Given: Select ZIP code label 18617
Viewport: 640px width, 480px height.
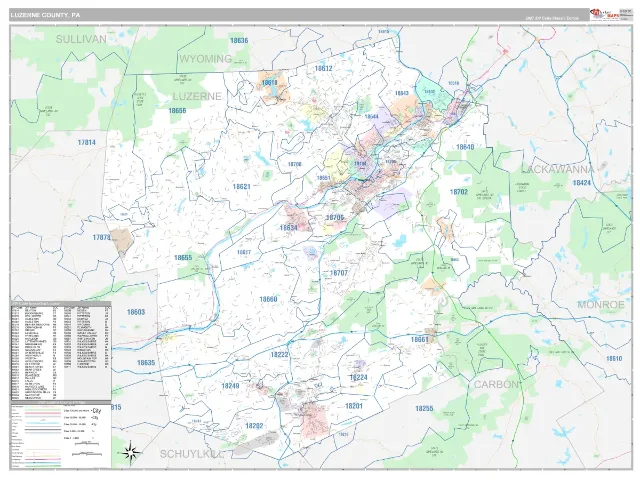Looking at the screenshot, I should [x=244, y=252].
